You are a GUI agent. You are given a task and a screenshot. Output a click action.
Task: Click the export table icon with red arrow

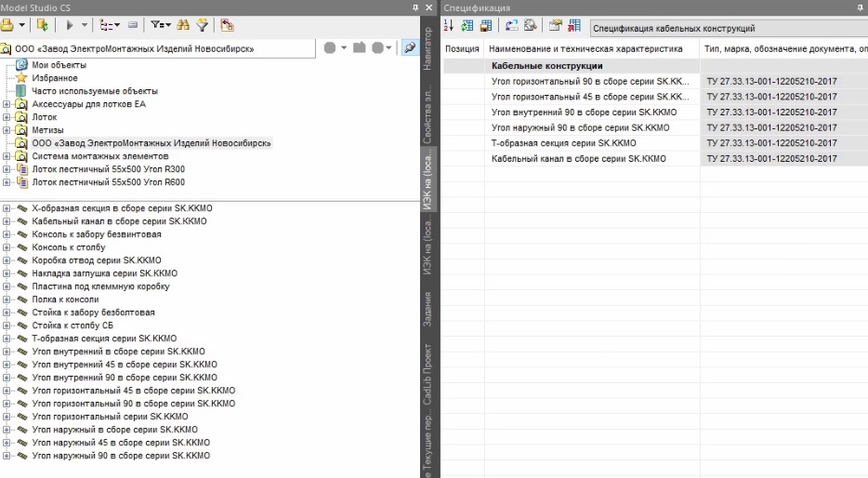point(574,25)
